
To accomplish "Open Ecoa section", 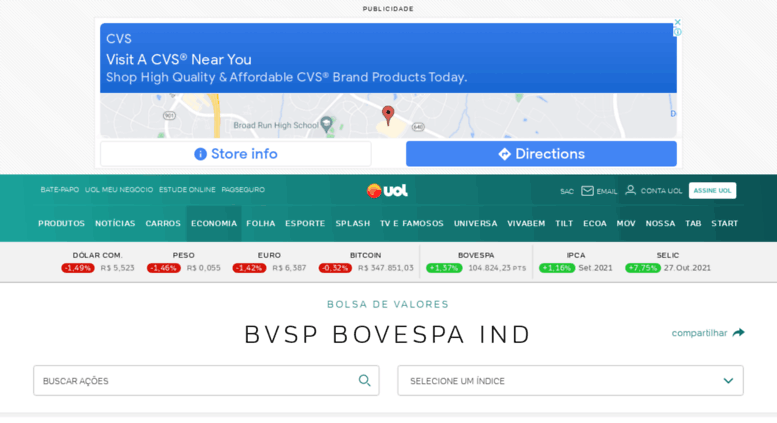I will pyautogui.click(x=595, y=223).
